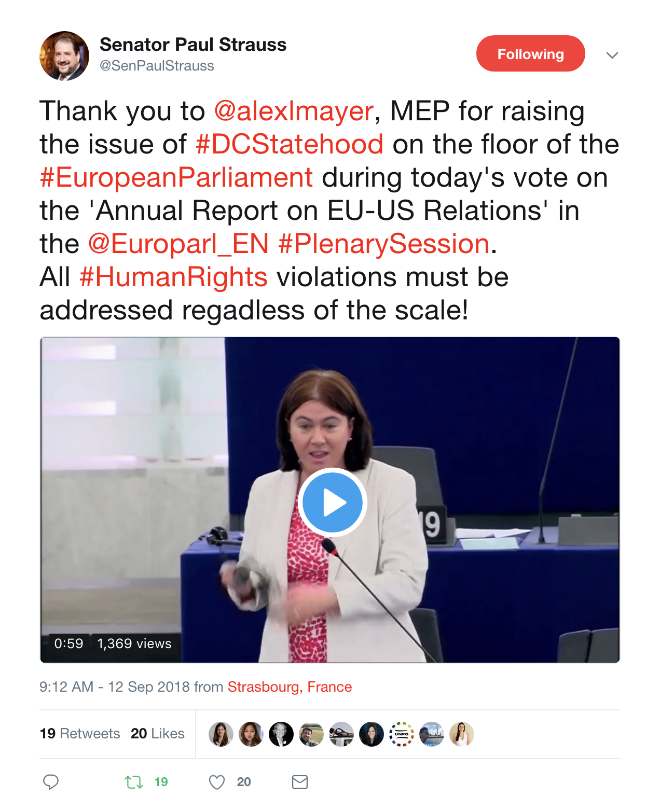View the 19 Retweets list
660x812 pixels.
(x=80, y=734)
